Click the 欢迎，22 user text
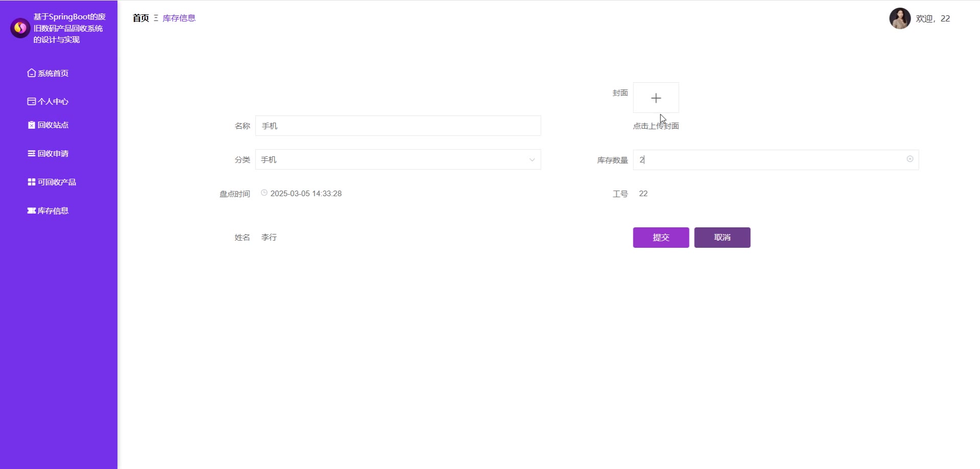This screenshot has height=469, width=980. pyautogui.click(x=933, y=18)
